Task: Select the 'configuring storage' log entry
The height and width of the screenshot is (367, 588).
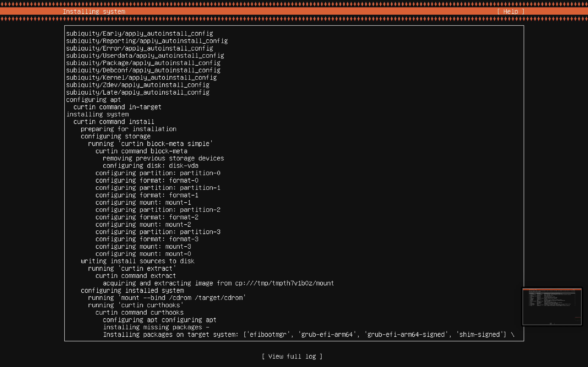Action: point(116,136)
